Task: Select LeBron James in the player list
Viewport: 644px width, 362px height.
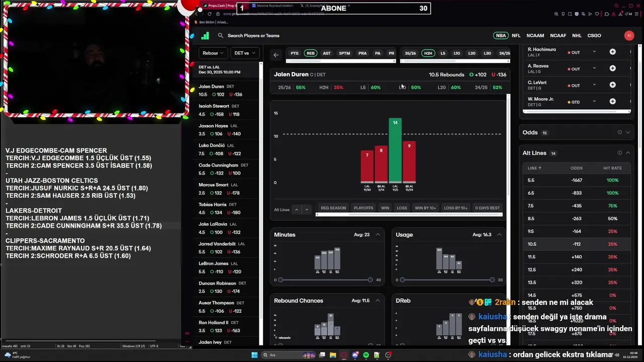Action: [225, 267]
